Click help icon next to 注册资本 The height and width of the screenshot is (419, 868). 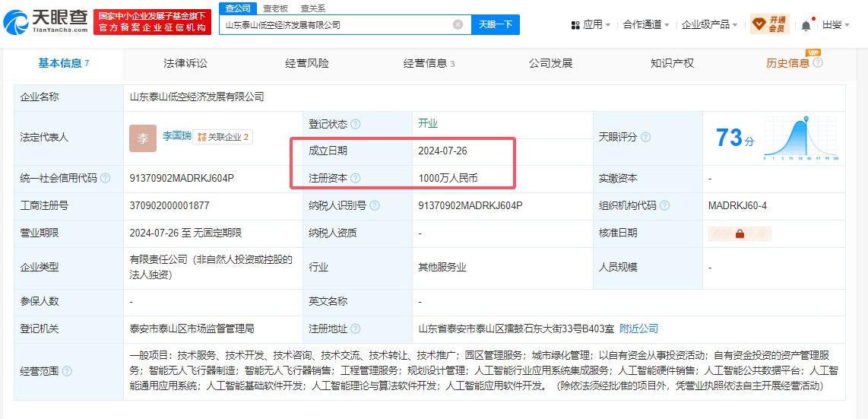pyautogui.click(x=356, y=178)
